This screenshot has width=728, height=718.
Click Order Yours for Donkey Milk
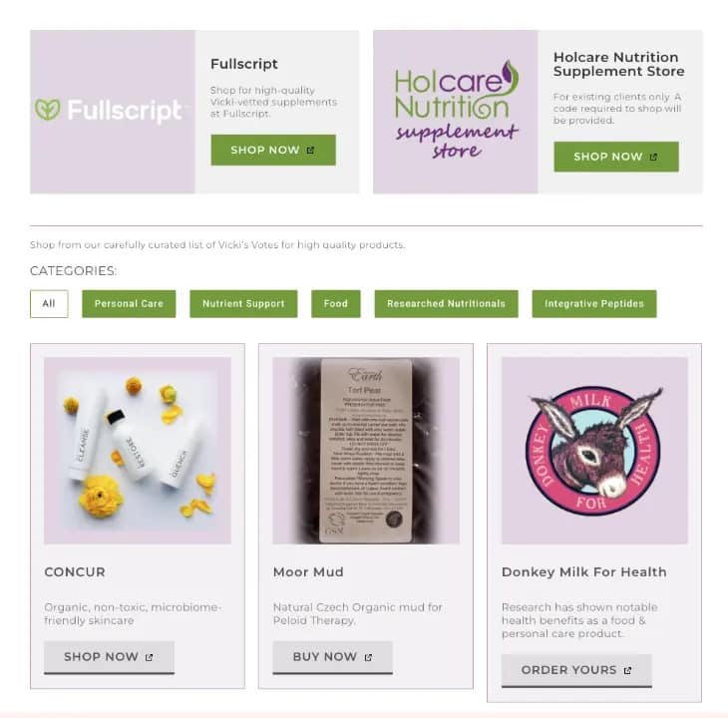pyautogui.click(x=576, y=670)
